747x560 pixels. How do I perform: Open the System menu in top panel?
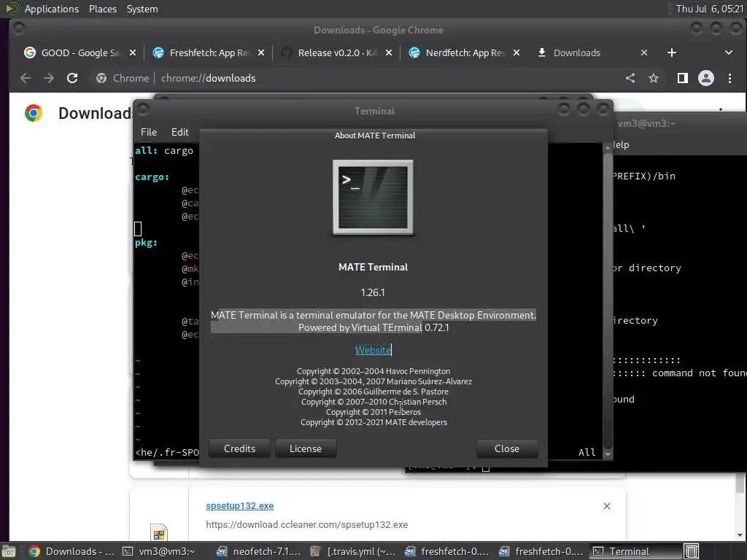(142, 9)
